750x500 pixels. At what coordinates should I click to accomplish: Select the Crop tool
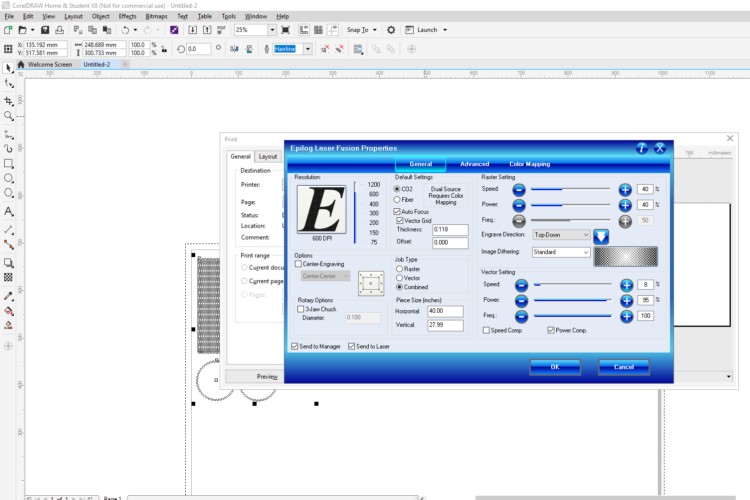point(8,100)
